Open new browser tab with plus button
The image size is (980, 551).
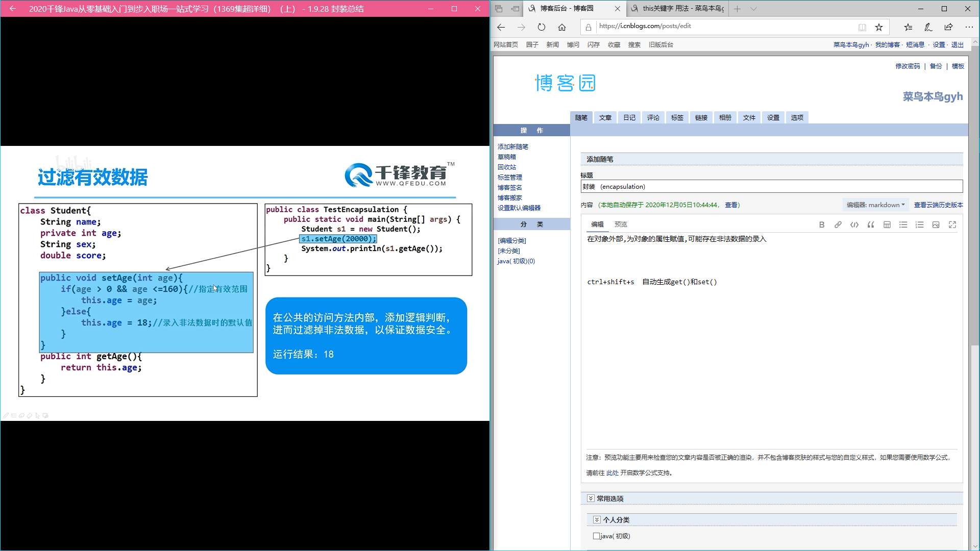tap(737, 9)
